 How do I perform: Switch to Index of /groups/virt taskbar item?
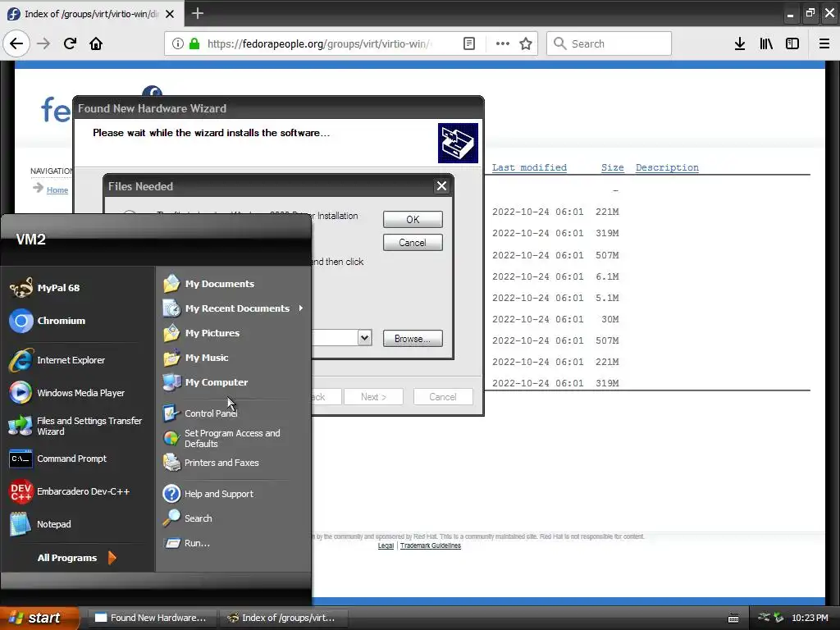[283, 618]
